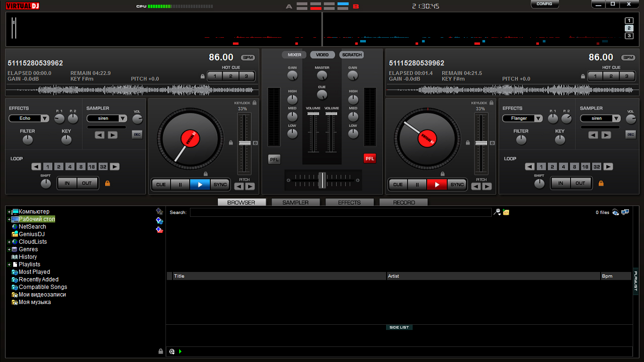Pause the right deck
Screen dimensions: 644x362
tap(417, 185)
